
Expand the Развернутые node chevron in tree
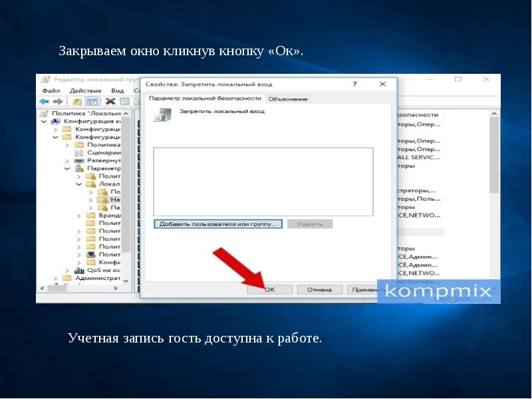pos(67,161)
